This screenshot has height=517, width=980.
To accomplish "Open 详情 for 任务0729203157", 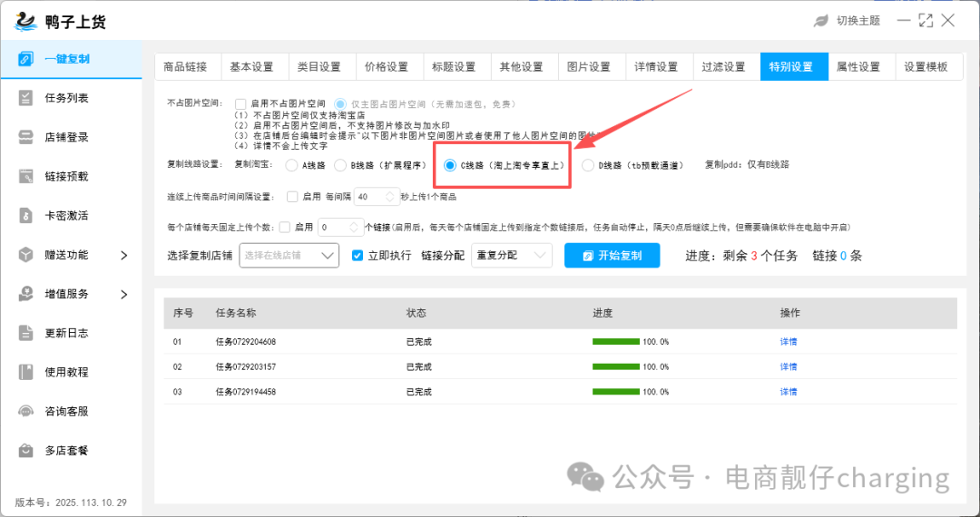I will [x=789, y=366].
